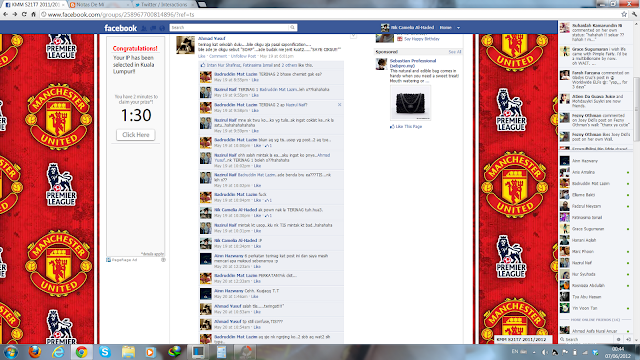
Task: Switch to the 'Notas De Mi' tab
Action: tap(100, 4)
